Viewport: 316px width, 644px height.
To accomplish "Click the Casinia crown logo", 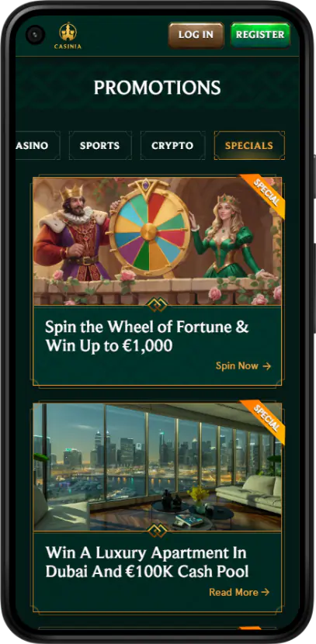I will click(68, 36).
